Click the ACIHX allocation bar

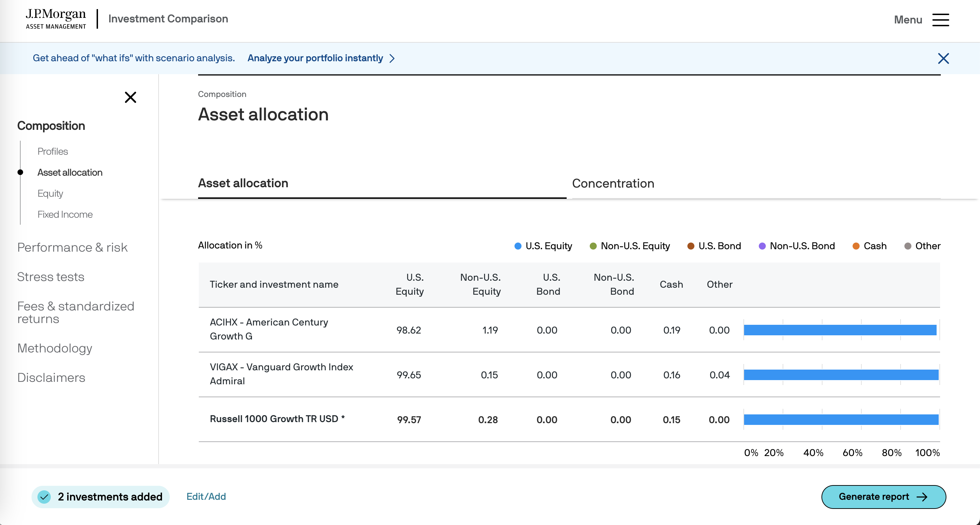[840, 330]
